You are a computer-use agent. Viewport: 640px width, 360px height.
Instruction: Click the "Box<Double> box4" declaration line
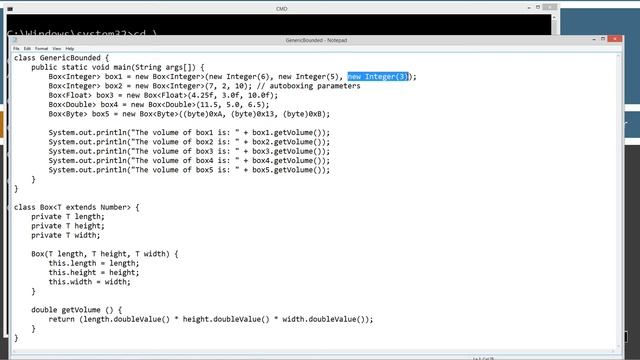159,104
